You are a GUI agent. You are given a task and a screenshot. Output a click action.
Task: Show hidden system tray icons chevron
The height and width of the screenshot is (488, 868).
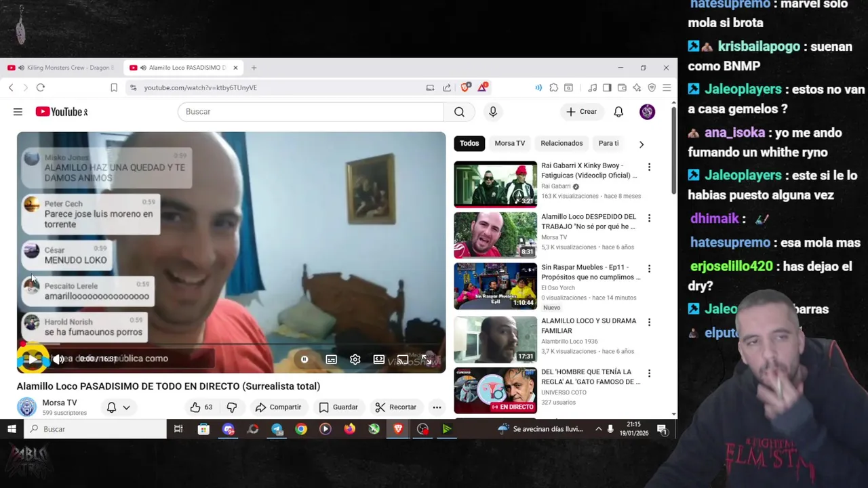598,429
